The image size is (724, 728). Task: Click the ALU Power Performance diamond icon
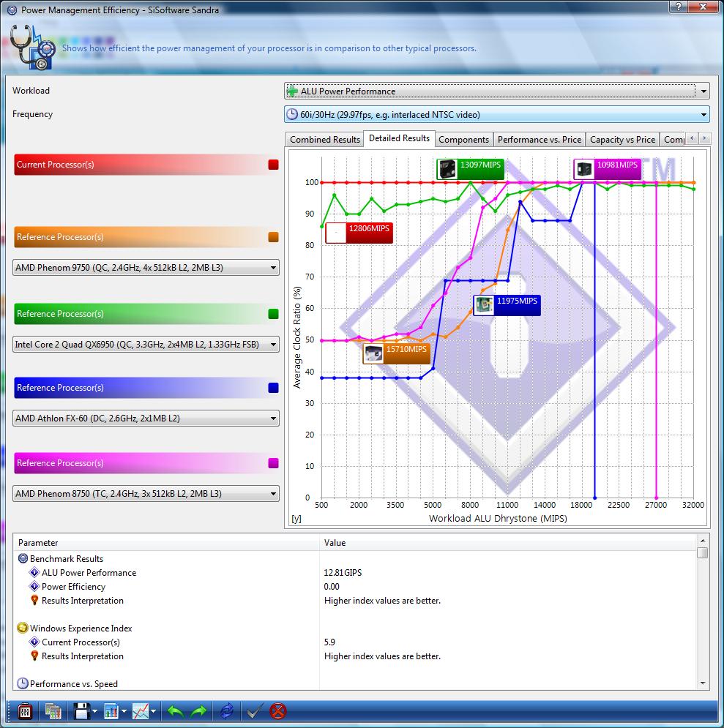tap(34, 572)
